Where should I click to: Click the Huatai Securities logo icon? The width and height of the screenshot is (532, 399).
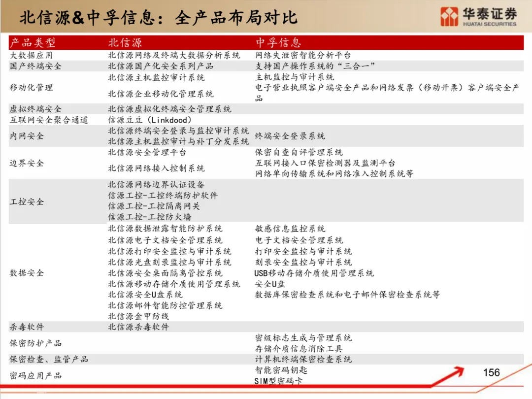click(x=449, y=16)
